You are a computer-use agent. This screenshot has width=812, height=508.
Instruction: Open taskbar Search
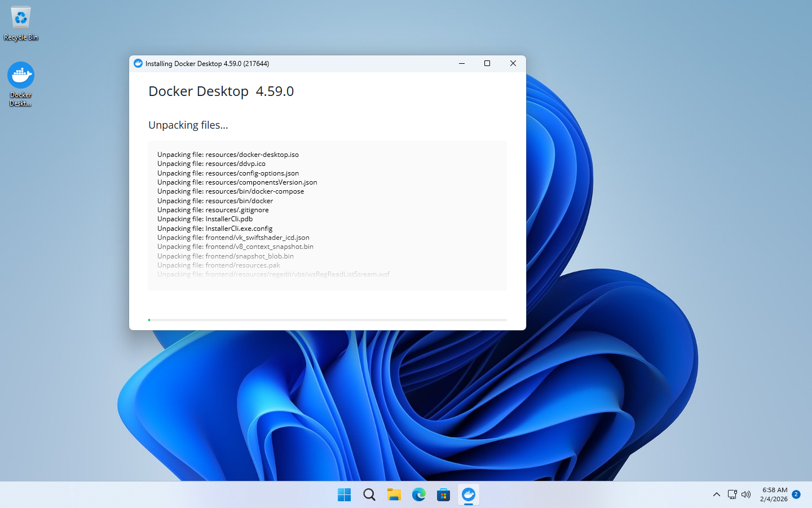pos(369,495)
